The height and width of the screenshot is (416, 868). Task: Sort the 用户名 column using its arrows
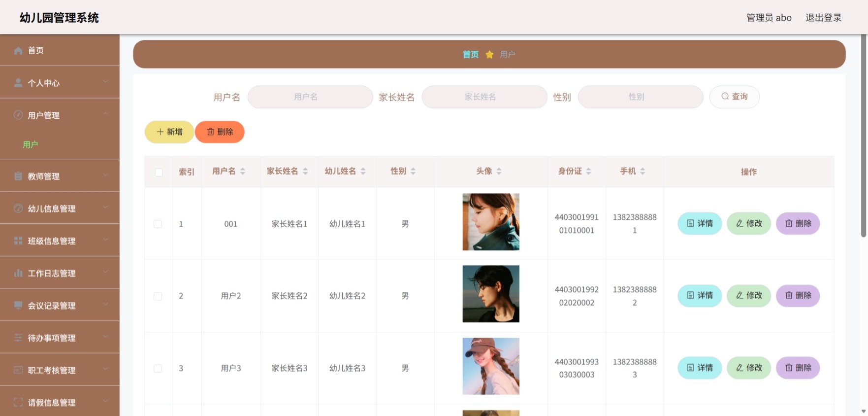click(243, 171)
